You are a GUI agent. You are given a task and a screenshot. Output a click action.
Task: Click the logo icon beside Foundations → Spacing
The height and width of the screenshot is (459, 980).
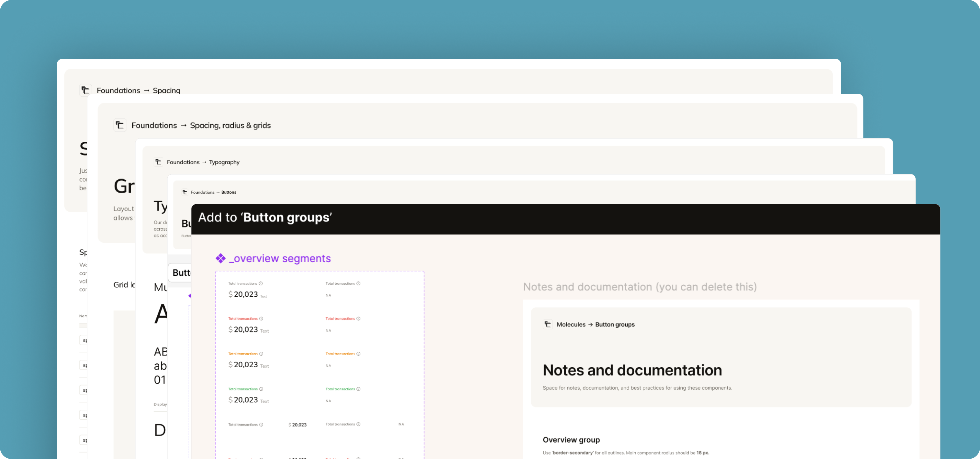[x=85, y=90]
